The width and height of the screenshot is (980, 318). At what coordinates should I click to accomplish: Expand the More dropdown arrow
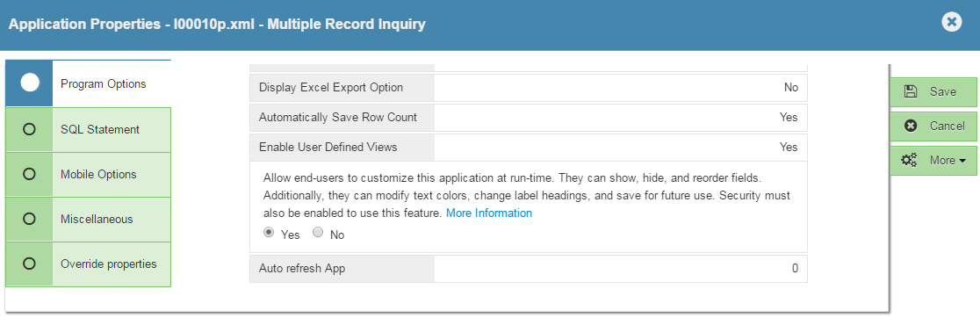pos(962,161)
